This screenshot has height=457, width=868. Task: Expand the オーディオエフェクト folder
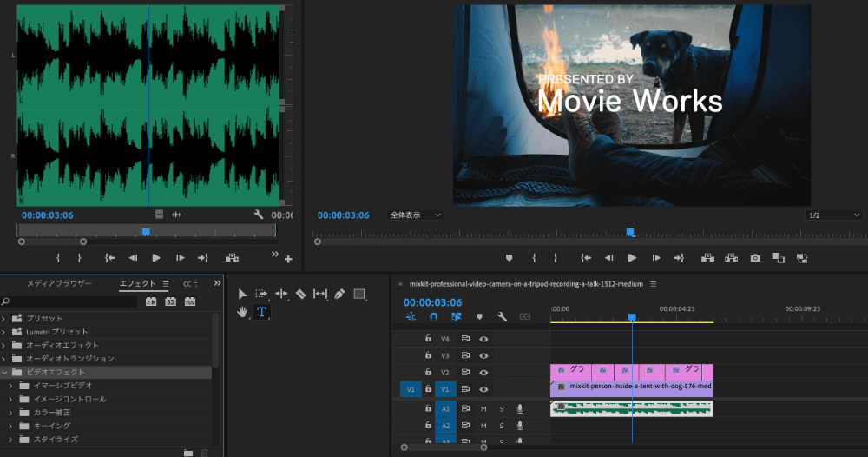pos(4,345)
